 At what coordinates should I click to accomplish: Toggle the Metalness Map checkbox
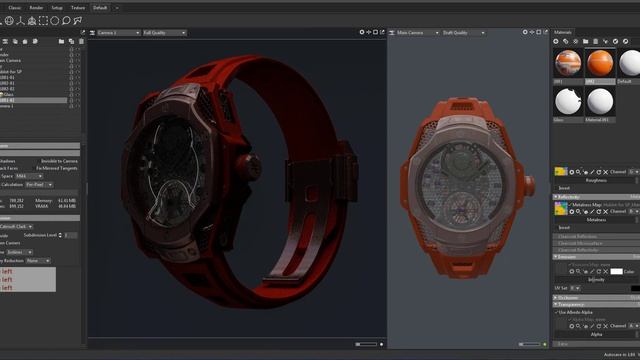coord(571,204)
